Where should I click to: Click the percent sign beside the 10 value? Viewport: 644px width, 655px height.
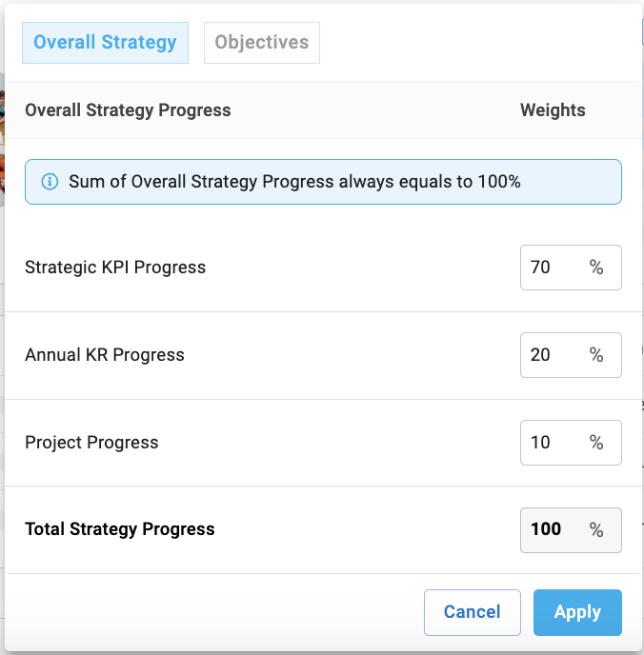[x=596, y=443]
